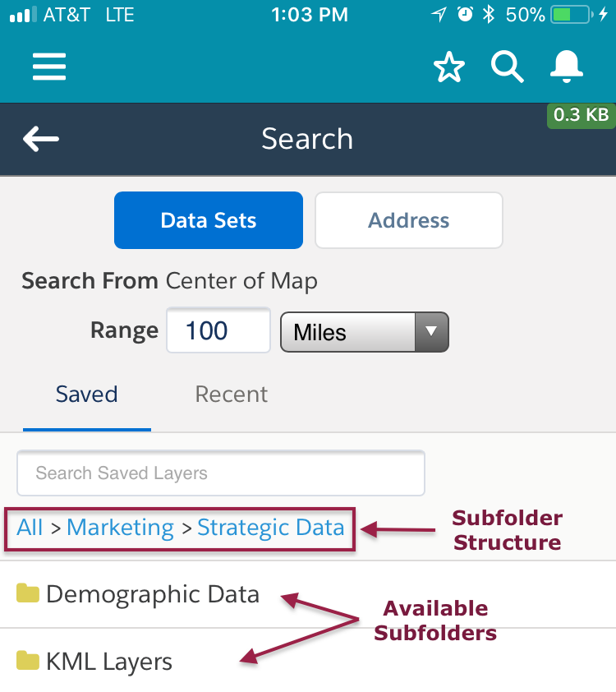Open the navigation hamburger menu
616x692 pixels.
point(49,67)
